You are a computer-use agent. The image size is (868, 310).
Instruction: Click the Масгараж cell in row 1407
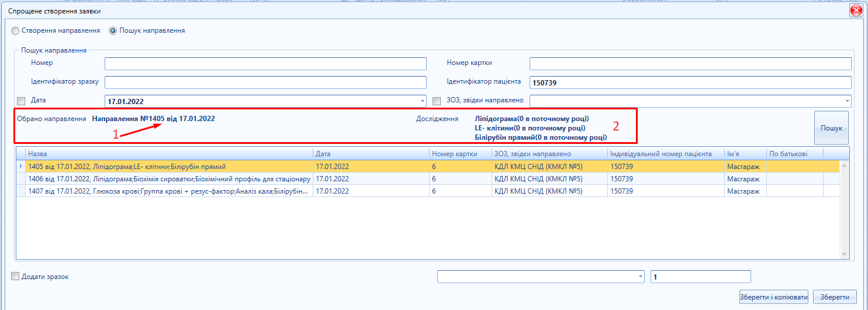click(745, 191)
